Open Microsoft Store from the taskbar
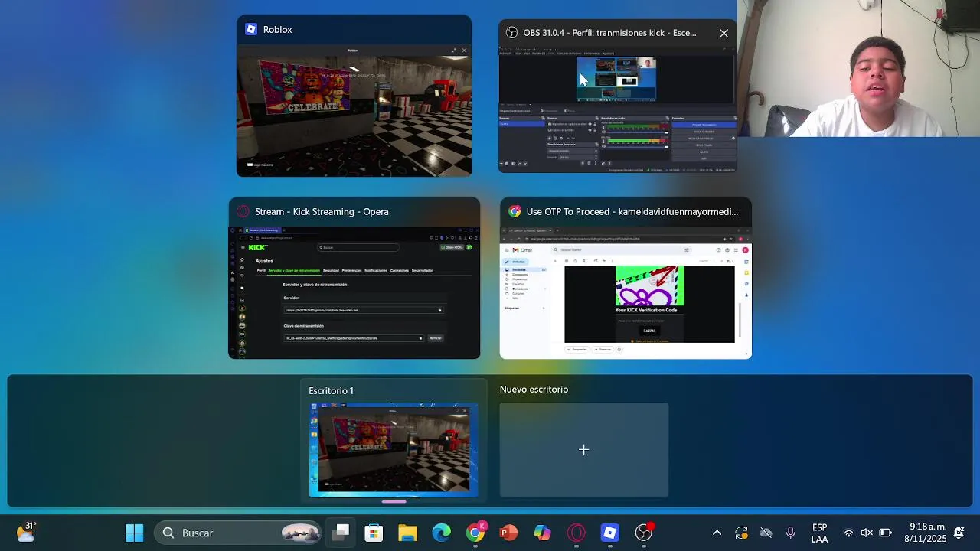 pos(374,533)
